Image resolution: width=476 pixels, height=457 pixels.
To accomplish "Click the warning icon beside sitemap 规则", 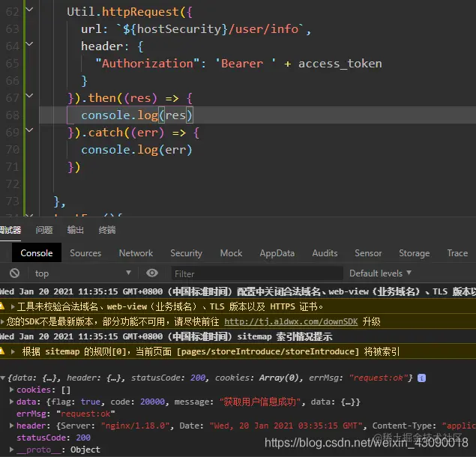I will pyautogui.click(x=1, y=351).
